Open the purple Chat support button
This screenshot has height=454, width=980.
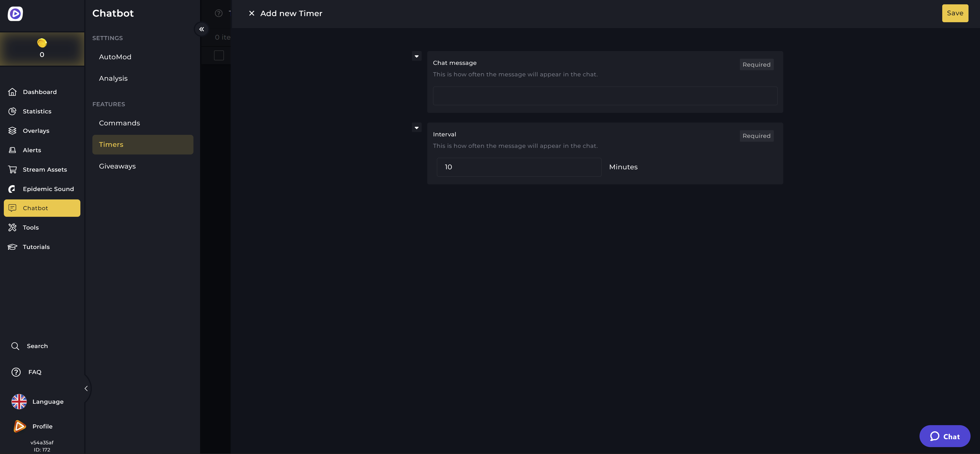945,436
